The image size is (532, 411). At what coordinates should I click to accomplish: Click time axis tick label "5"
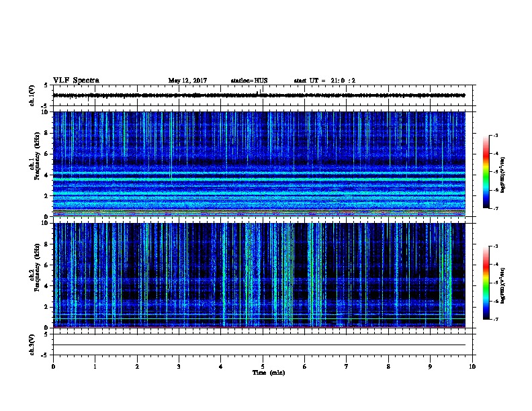263,366
